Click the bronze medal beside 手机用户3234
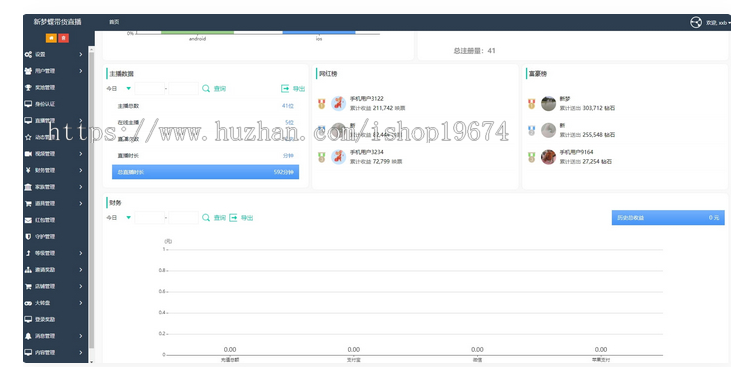This screenshot has width=747, height=369. (322, 157)
